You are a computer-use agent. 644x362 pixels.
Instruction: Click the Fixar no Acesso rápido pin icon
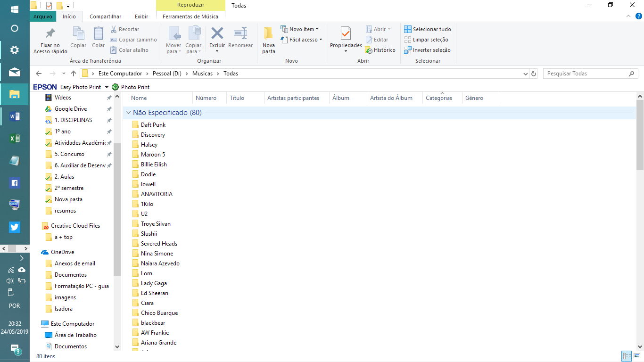point(50,33)
